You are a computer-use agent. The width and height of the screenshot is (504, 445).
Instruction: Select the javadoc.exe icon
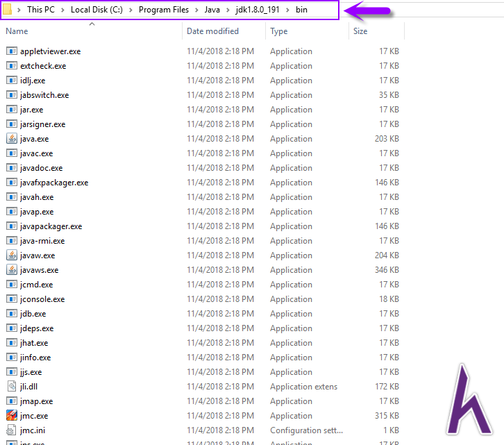(12, 167)
